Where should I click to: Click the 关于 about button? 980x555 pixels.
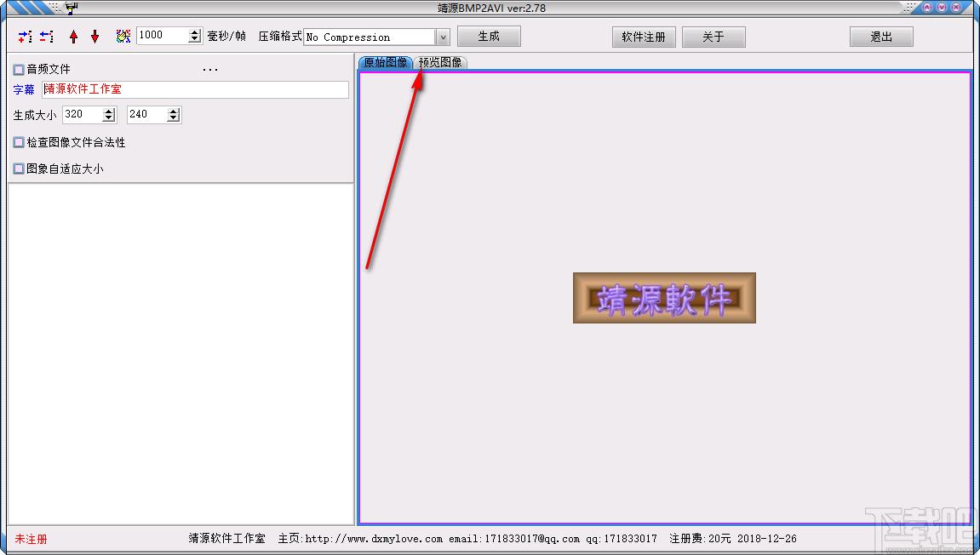[714, 37]
